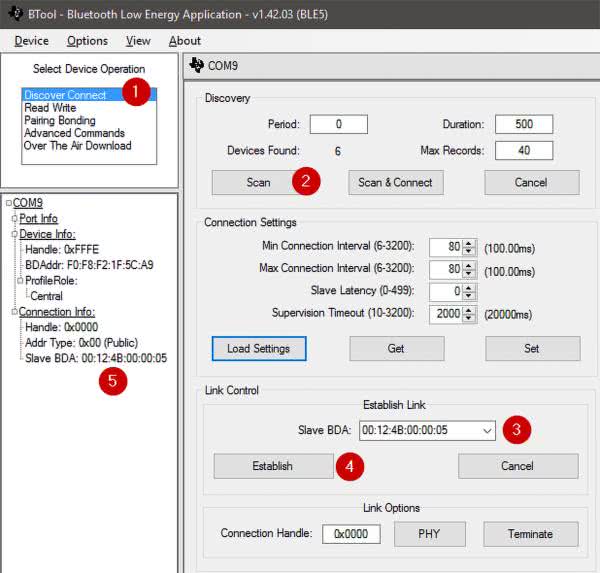Collapse the COM9 tree node
600x573 pixels.
point(8,203)
